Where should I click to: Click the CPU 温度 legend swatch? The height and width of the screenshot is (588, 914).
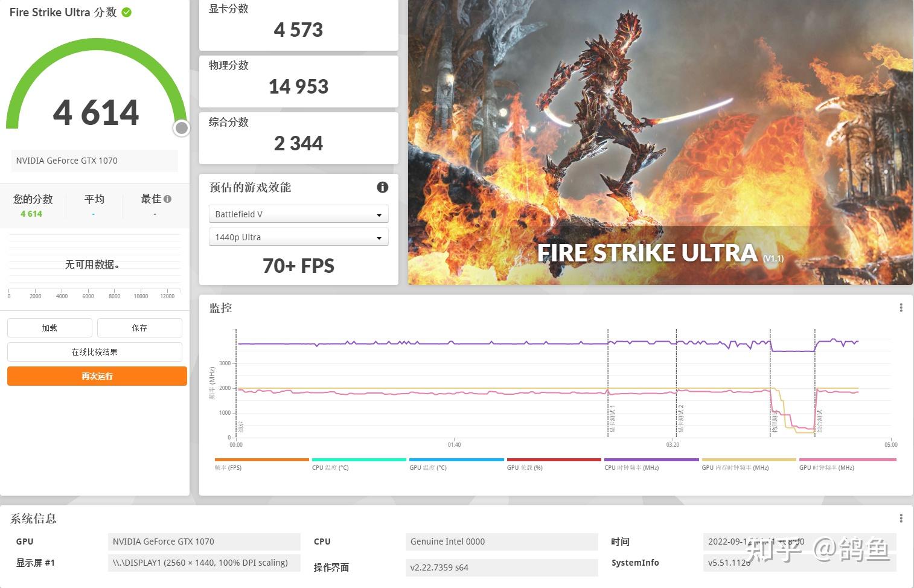tap(359, 459)
